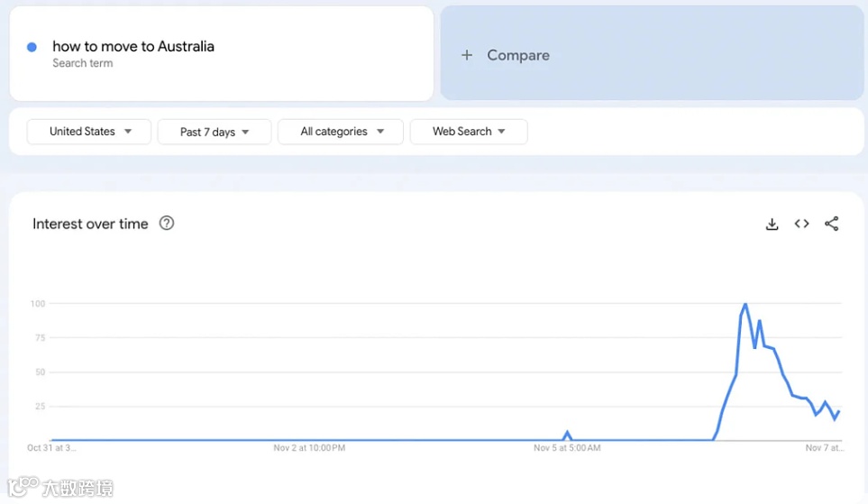Click the blue dot beside the search term

pyautogui.click(x=32, y=47)
